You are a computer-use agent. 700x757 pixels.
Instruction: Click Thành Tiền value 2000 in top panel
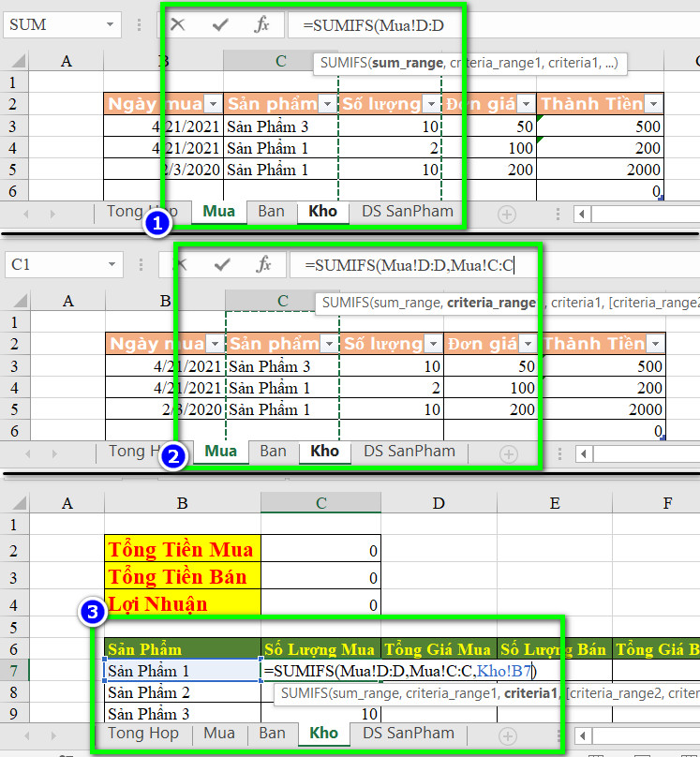(600, 170)
